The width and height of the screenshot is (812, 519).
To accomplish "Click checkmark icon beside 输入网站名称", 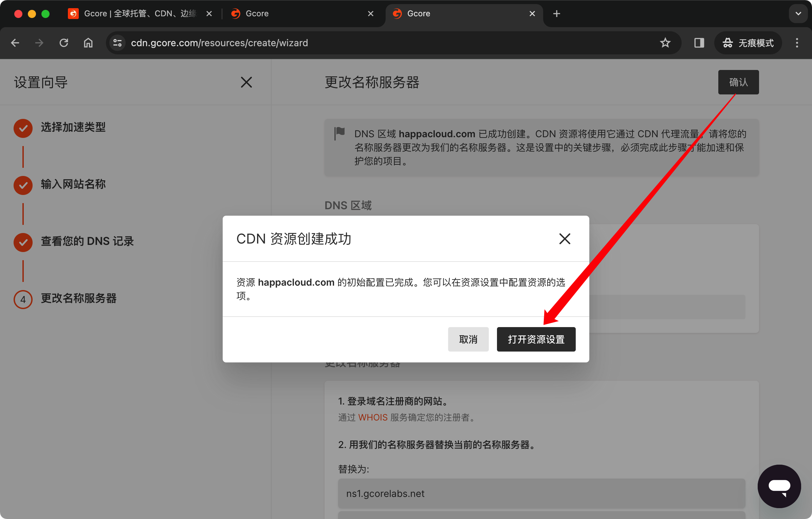I will pos(23,185).
